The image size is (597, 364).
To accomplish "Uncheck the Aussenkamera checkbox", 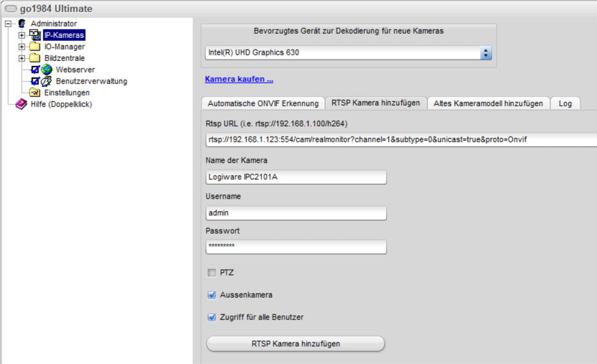I will point(211,295).
